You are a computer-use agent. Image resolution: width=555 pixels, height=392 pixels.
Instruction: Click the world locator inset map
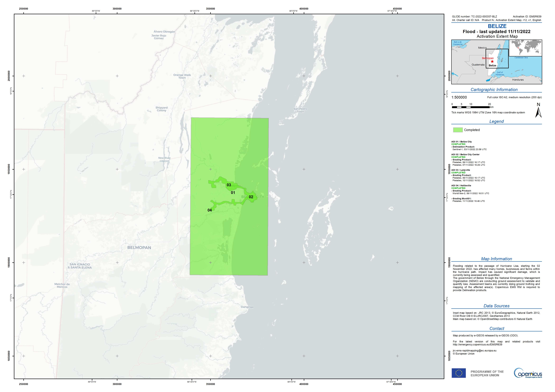(525, 48)
